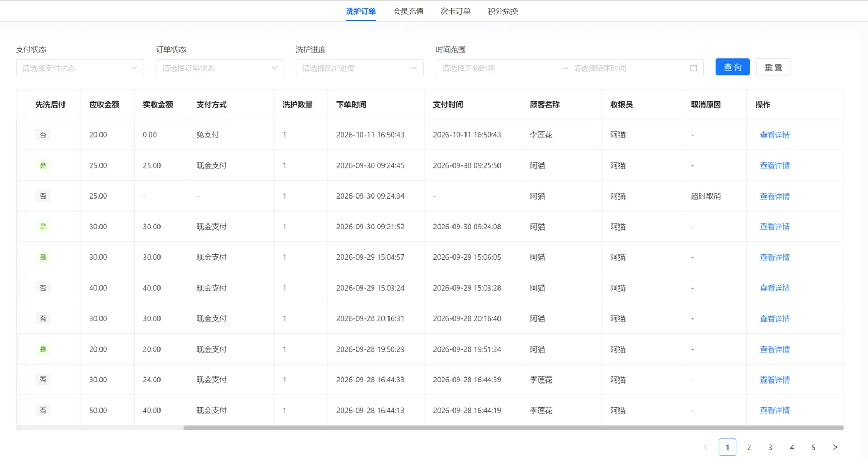Go to page 3
The width and height of the screenshot is (868, 460).
pyautogui.click(x=770, y=447)
